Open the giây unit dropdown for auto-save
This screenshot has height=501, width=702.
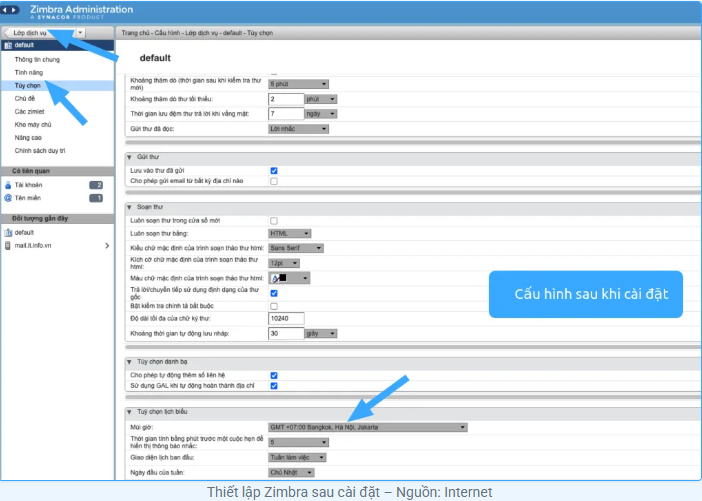[x=321, y=334]
